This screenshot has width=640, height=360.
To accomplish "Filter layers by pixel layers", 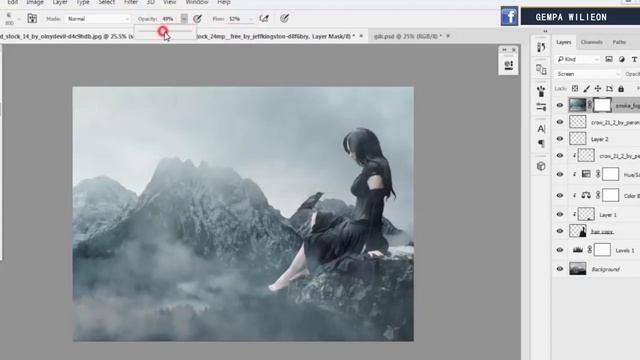I will [x=609, y=59].
